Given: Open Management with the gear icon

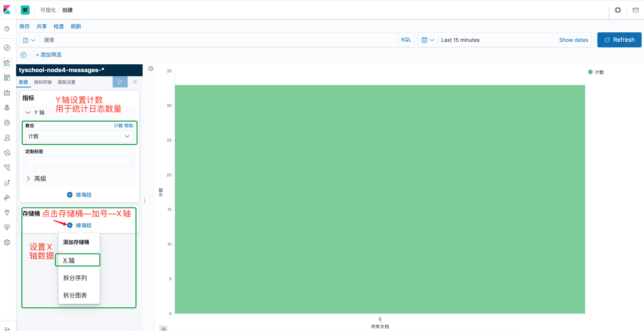Looking at the screenshot, I should [7, 242].
